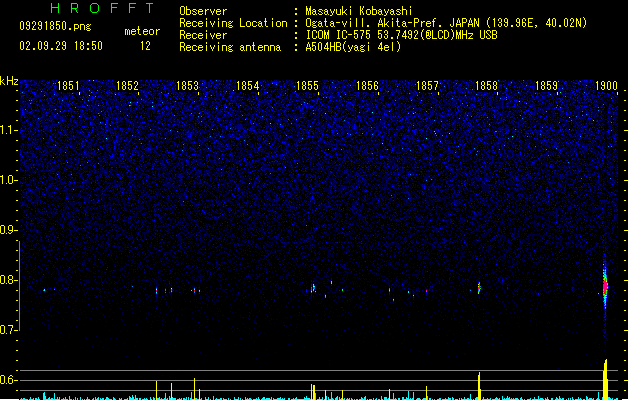Click the 0.8 kHz axis label
This screenshot has width=629, height=400.
click(x=9, y=280)
